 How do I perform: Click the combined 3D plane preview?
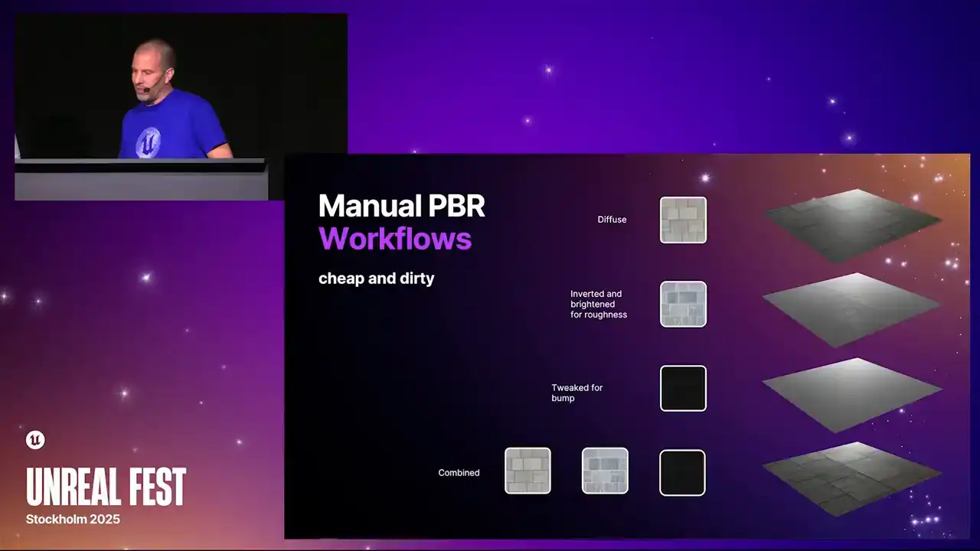tap(852, 476)
